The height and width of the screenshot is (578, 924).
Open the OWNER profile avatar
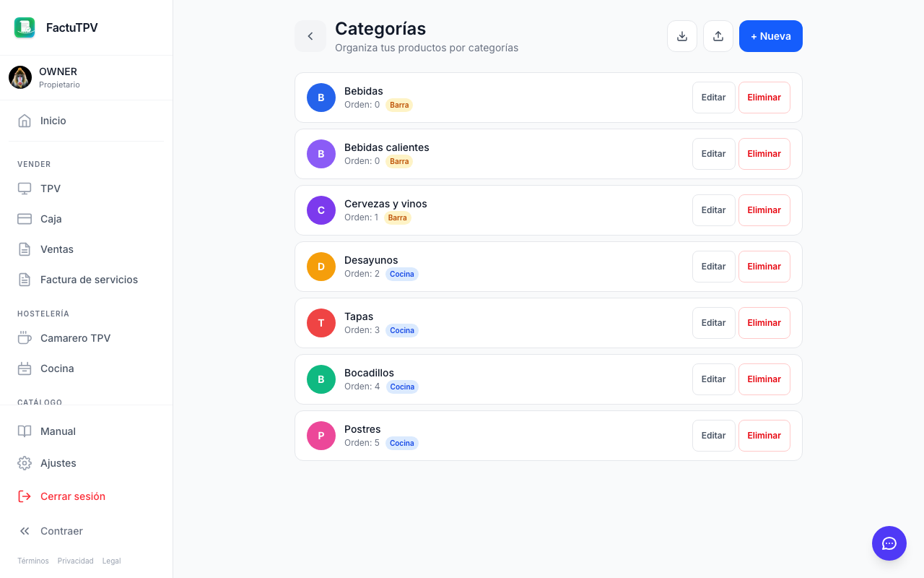(20, 77)
